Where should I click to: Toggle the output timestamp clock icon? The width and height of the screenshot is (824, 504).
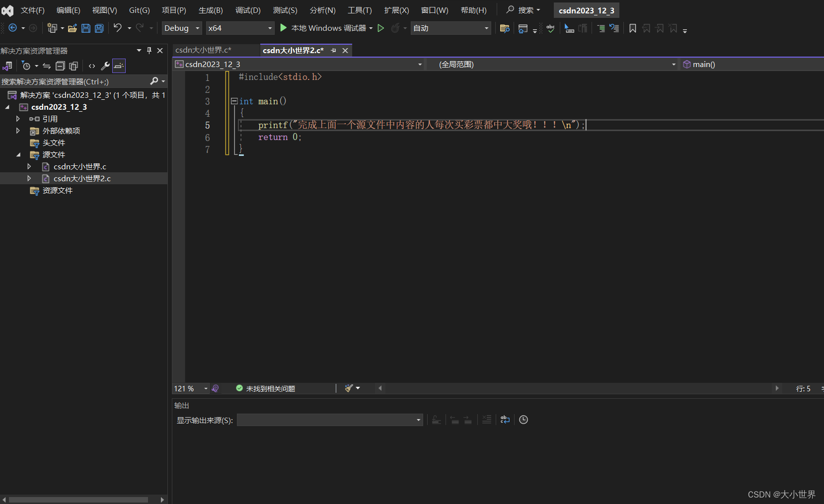[524, 420]
